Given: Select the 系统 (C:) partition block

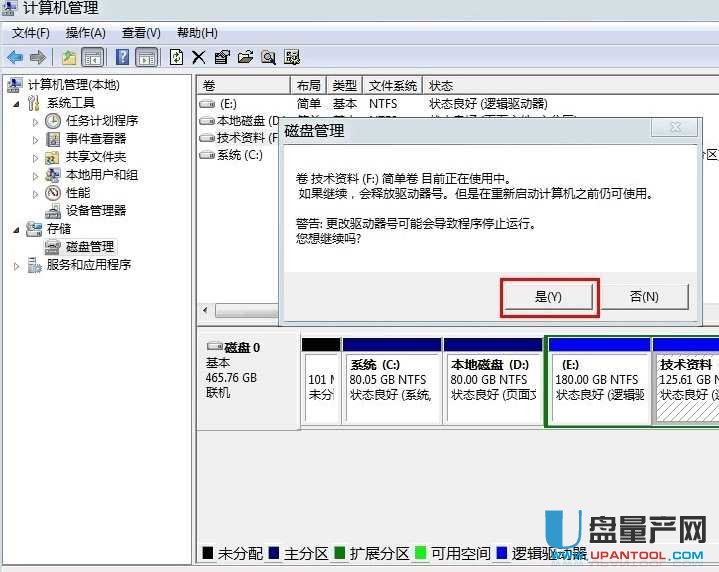Looking at the screenshot, I should coord(391,380).
